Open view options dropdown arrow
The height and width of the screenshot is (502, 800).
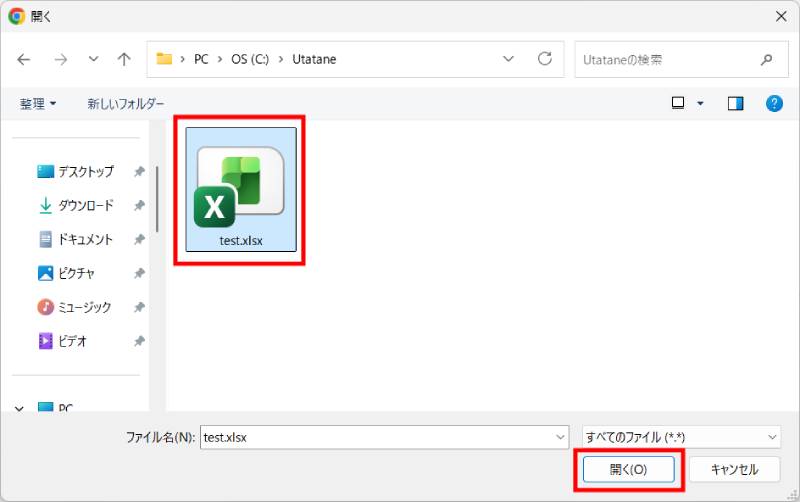pos(701,104)
